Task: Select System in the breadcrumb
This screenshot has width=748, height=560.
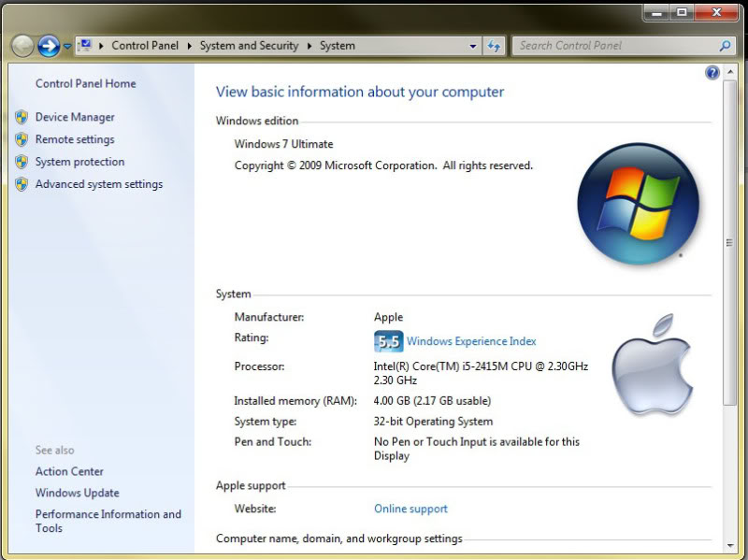Action: 338,46
